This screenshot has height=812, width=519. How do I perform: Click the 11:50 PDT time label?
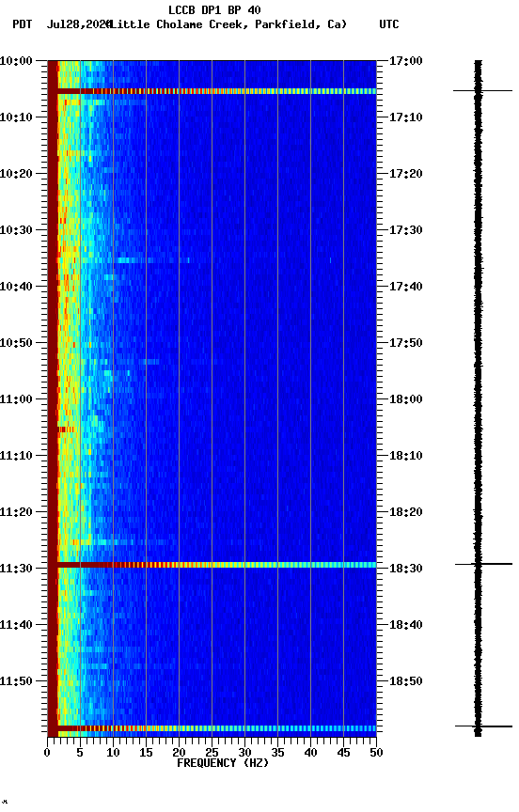coord(16,681)
